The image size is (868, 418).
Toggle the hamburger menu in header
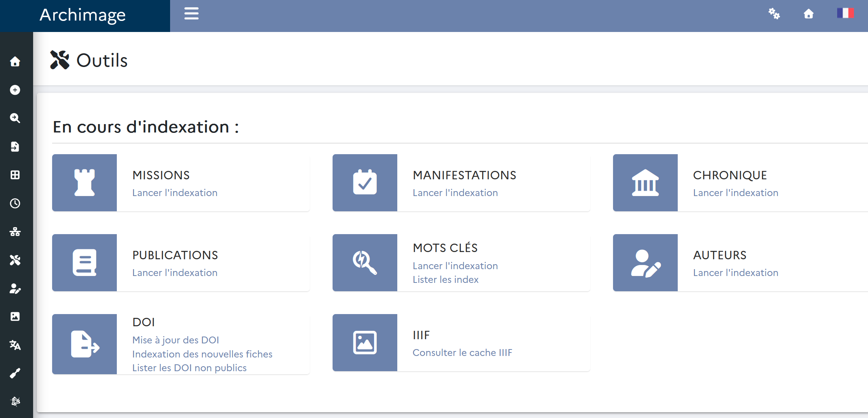pos(191,13)
